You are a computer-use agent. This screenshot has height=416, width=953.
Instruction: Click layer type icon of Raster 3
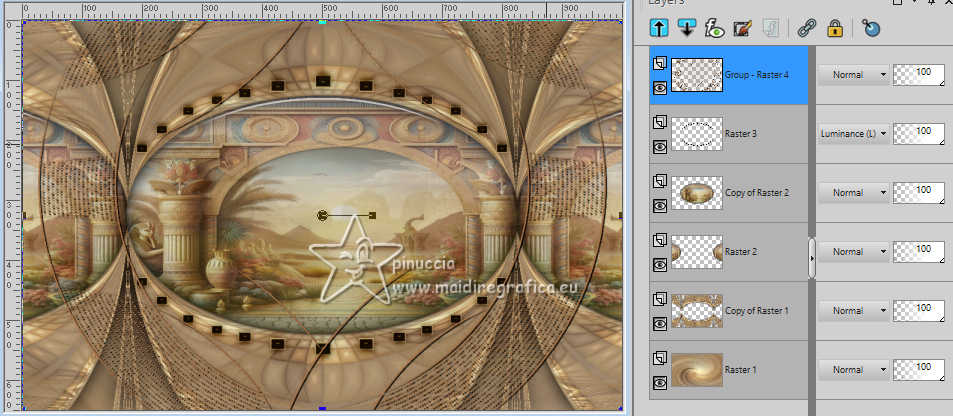(659, 122)
